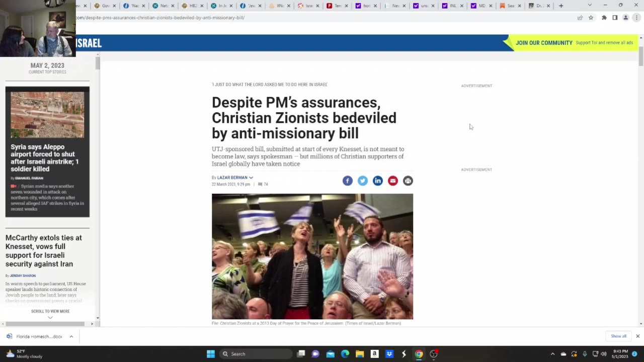Open the Chrome three-dot menu
The width and height of the screenshot is (644, 362).
[x=635, y=18]
